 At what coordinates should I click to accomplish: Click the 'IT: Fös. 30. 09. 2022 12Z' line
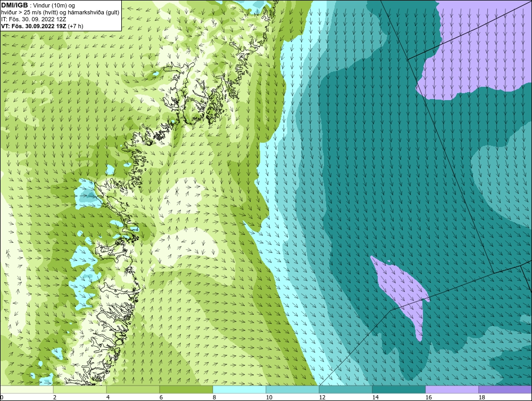[32, 19]
